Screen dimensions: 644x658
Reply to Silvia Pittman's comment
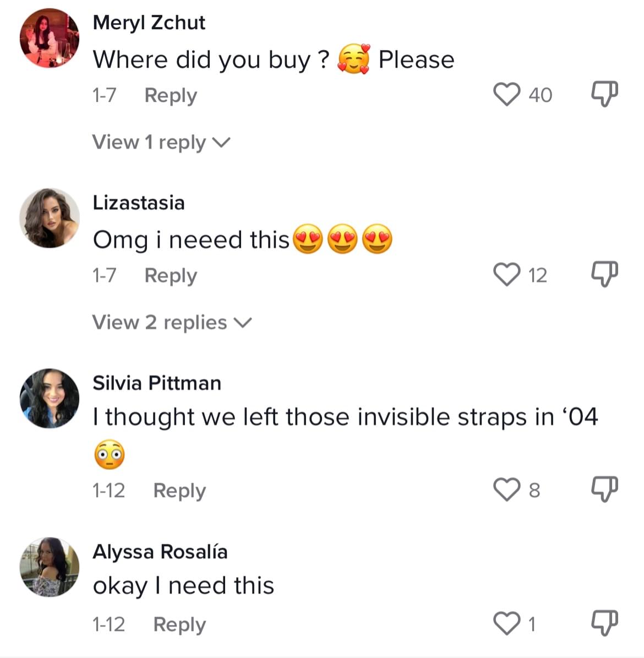[x=179, y=490]
